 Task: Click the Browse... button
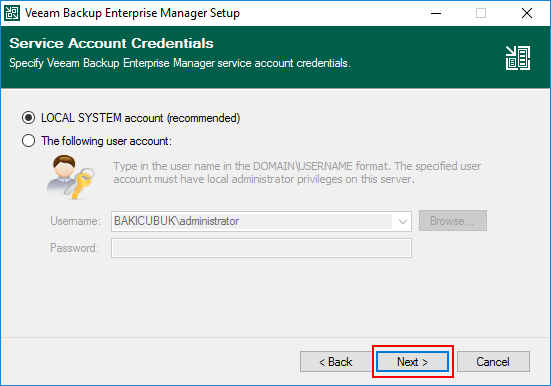tap(453, 221)
